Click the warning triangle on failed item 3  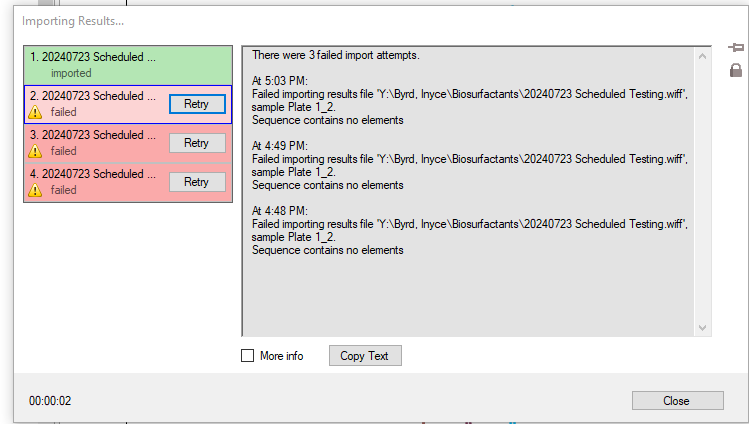(x=35, y=151)
